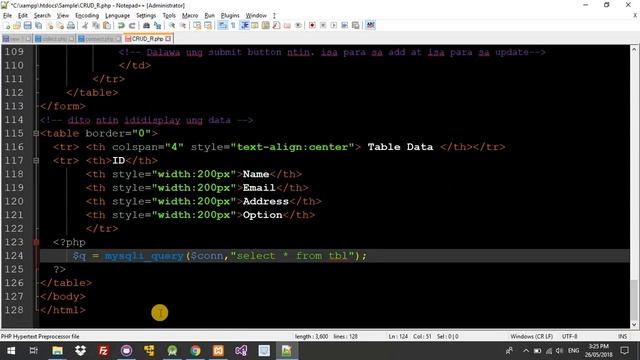This screenshot has height=360, width=640.
Task: Click the UTF-8 encoding status entry
Action: point(569,337)
